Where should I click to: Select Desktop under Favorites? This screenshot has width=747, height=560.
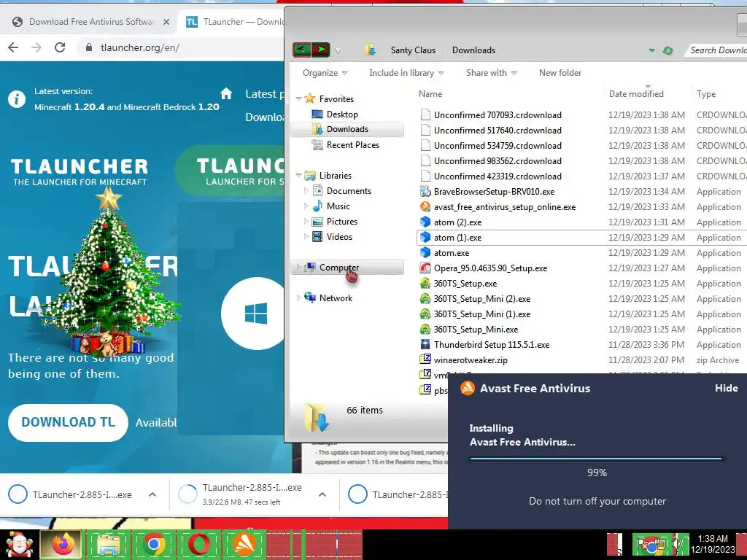coord(342,114)
